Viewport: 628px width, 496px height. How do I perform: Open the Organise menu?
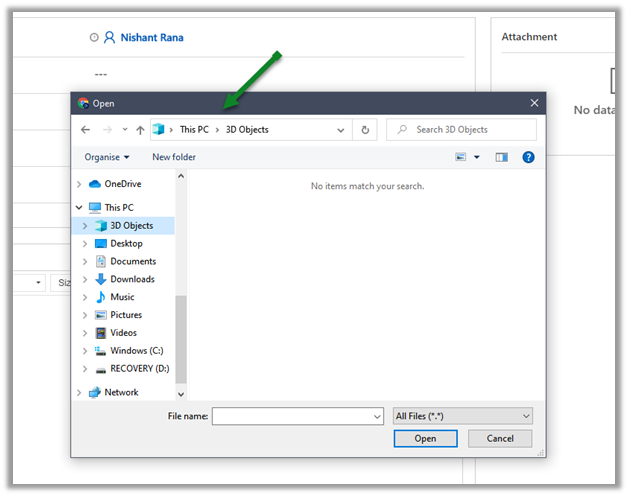pos(106,157)
